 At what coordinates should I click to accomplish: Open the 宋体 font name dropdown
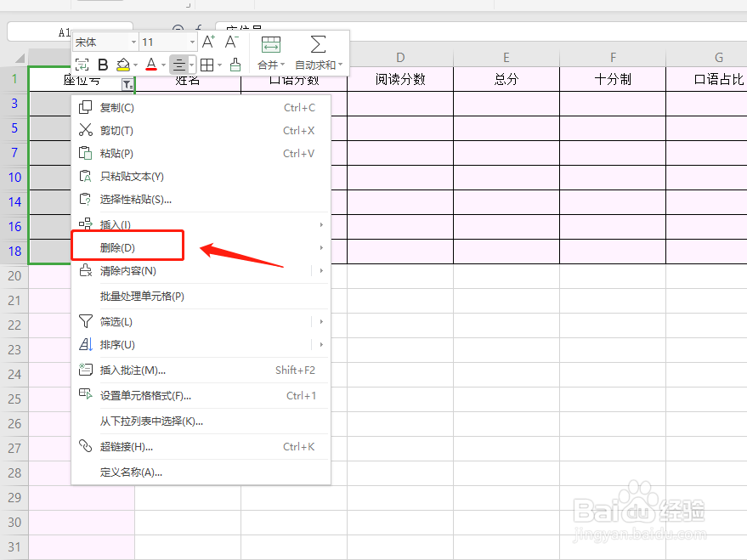pyautogui.click(x=100, y=42)
